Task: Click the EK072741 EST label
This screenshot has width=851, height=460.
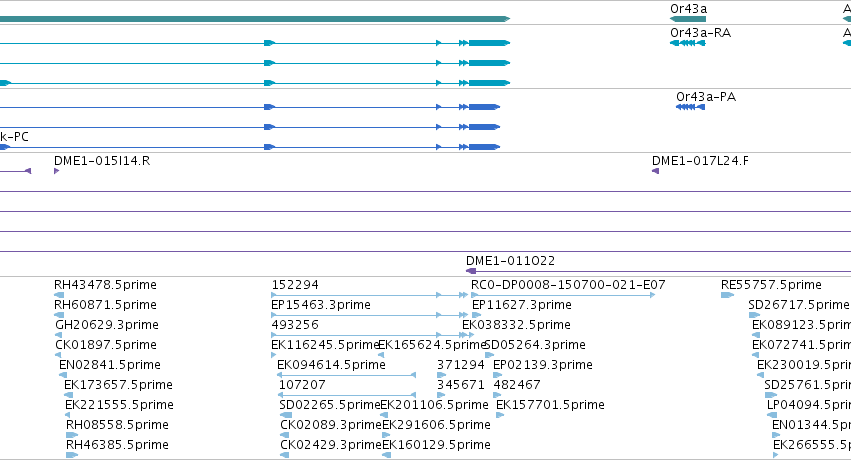Action: 801,345
